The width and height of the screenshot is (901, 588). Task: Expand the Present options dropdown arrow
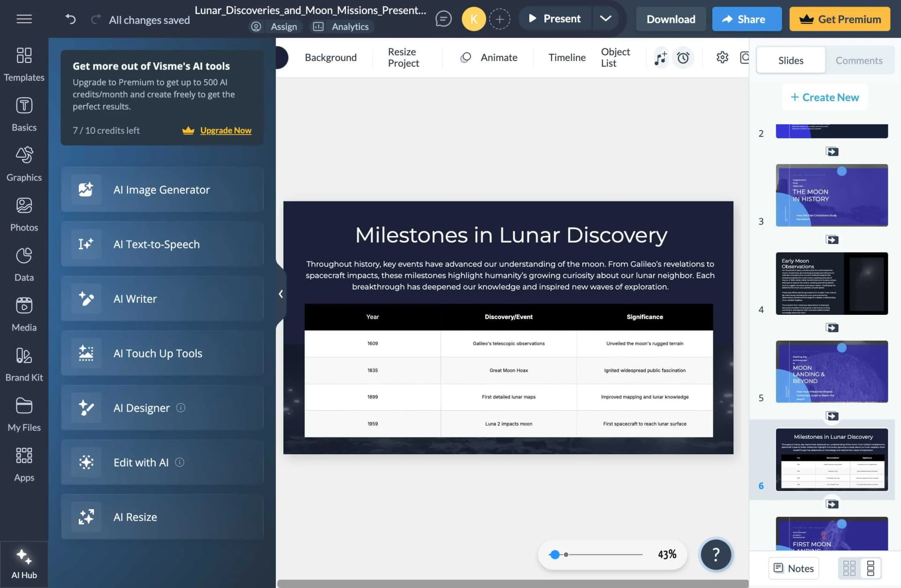pos(605,19)
